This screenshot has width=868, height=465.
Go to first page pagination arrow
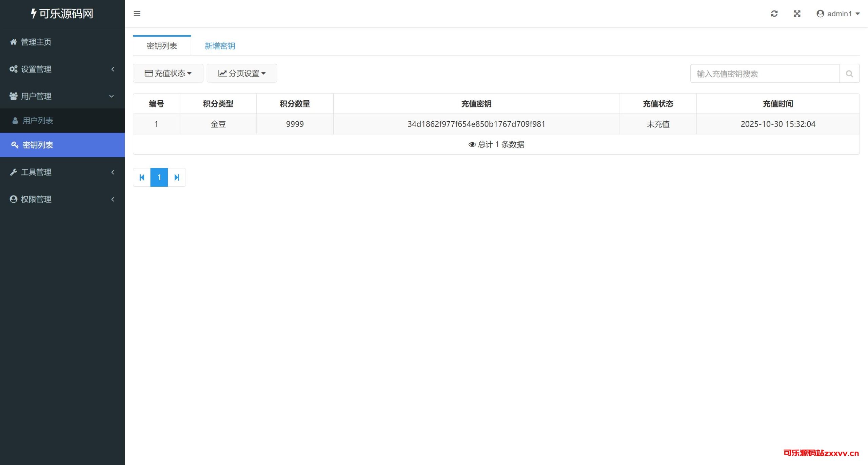coord(142,177)
